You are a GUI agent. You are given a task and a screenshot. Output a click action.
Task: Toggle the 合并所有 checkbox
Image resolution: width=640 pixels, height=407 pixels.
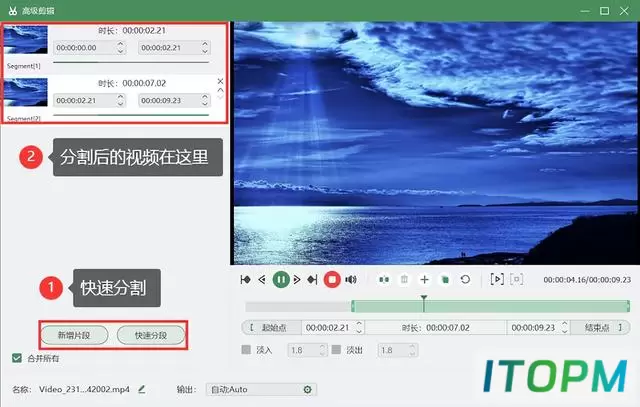point(17,358)
